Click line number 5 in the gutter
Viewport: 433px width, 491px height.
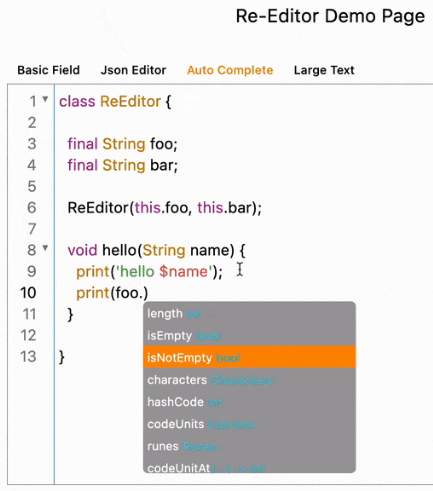coord(32,186)
